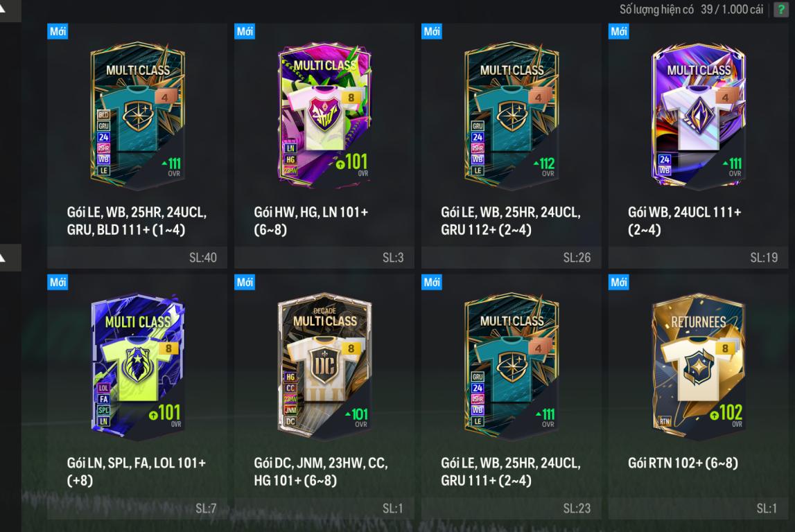
Task: Select the WB, 24UCL 111+ pack card
Action: pyautogui.click(x=698, y=145)
